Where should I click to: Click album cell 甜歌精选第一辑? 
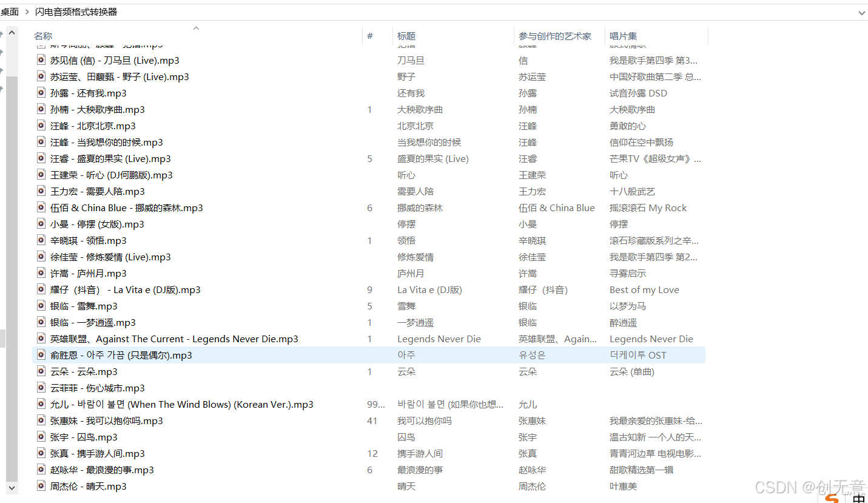coord(642,470)
